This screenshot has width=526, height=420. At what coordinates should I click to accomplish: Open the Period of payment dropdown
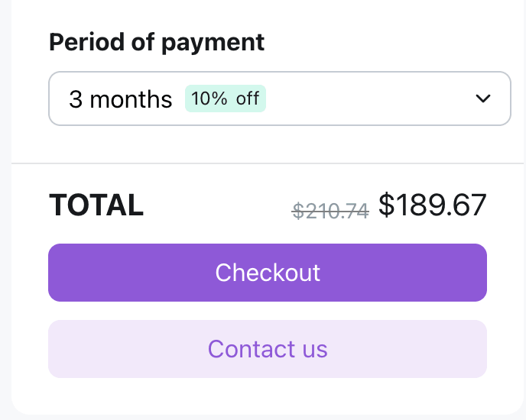[x=279, y=99]
